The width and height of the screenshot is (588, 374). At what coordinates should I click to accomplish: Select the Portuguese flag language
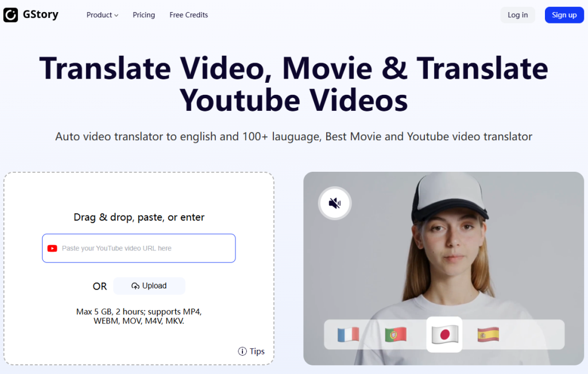click(x=396, y=334)
